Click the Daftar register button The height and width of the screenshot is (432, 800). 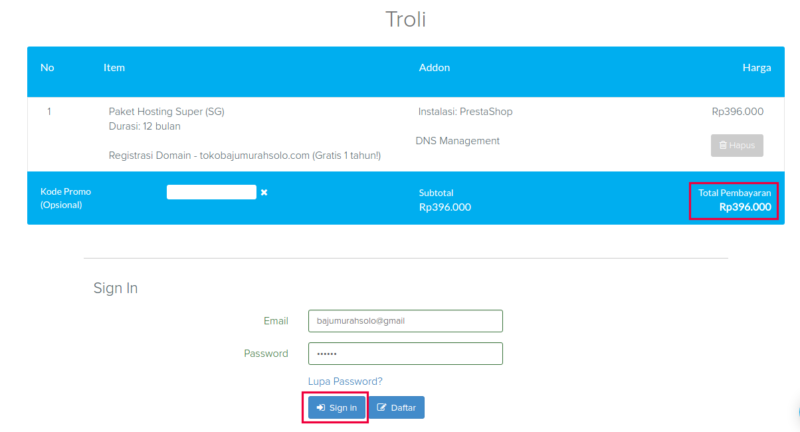[x=396, y=408]
